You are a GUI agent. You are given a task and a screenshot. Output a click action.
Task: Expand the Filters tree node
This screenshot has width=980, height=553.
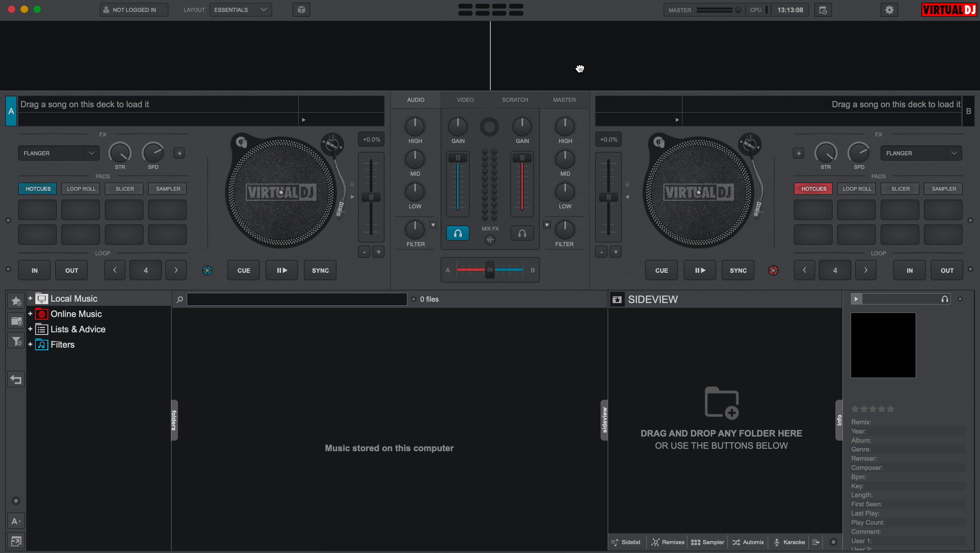(30, 344)
